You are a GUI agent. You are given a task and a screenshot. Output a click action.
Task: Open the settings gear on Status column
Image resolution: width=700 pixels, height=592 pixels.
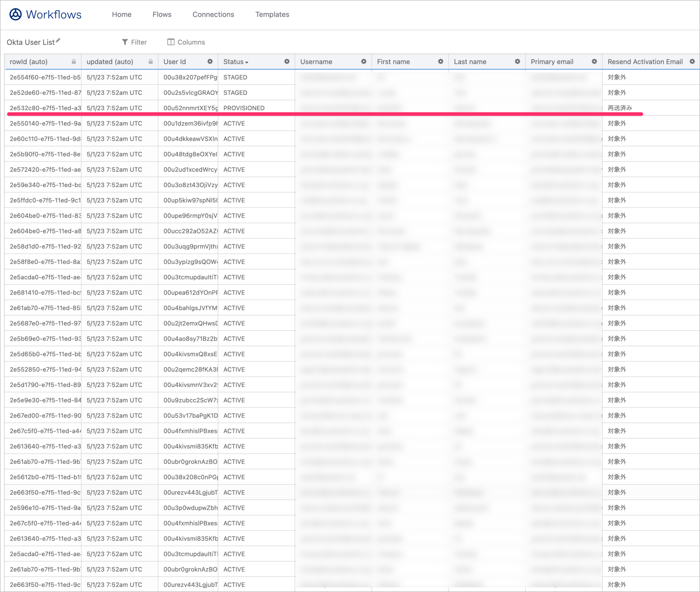287,62
